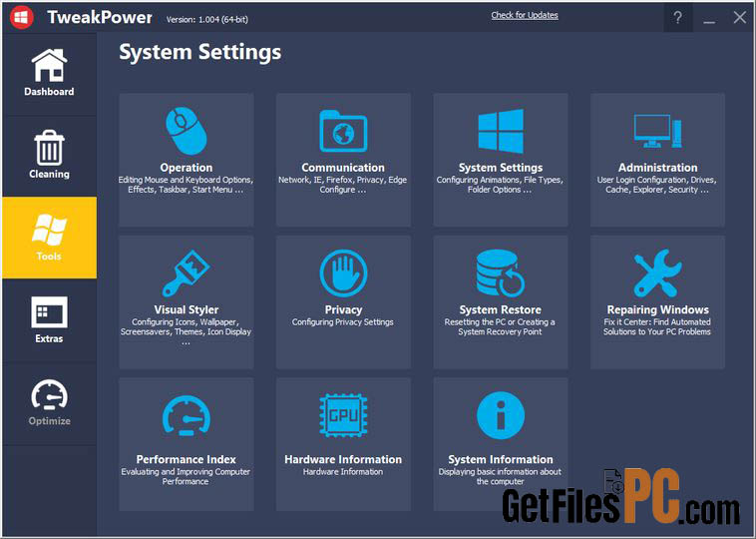Click the 'Version: 1.004 (64-bit)' text
Image resolution: width=756 pixels, height=539 pixels.
click(x=207, y=20)
